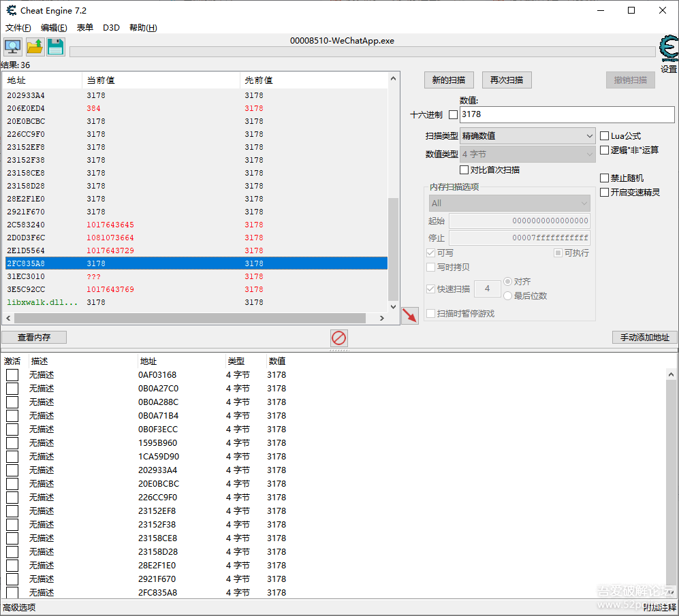Click the results list horizontal scrollbar
The height and width of the screenshot is (616, 679).
(191, 319)
